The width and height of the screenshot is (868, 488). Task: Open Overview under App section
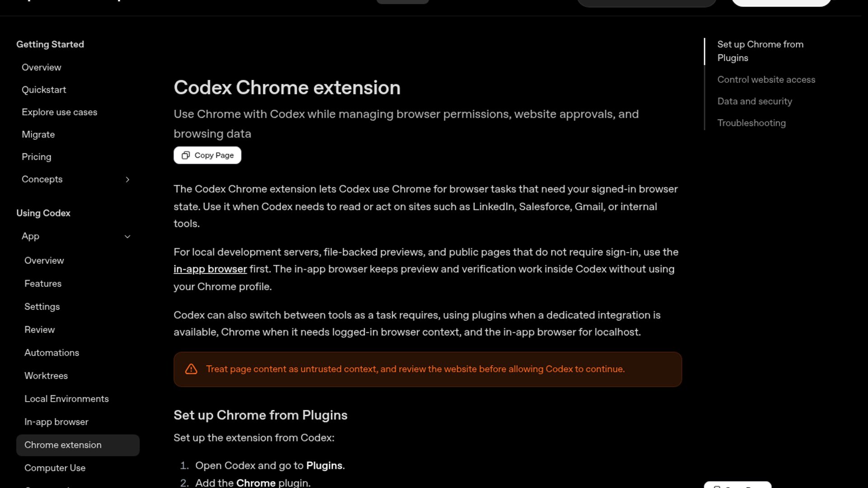click(44, 261)
